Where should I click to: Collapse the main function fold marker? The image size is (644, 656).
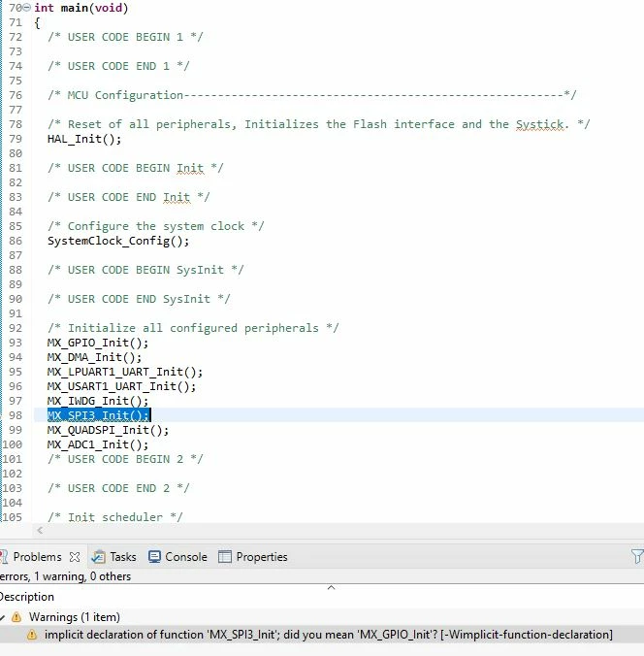[27, 8]
